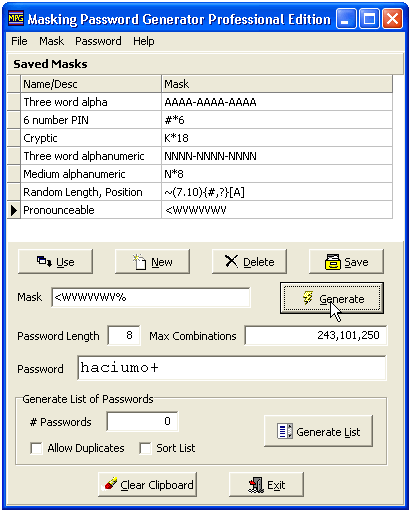Click the New document icon
This screenshot has height=512, width=411.
coord(140,262)
